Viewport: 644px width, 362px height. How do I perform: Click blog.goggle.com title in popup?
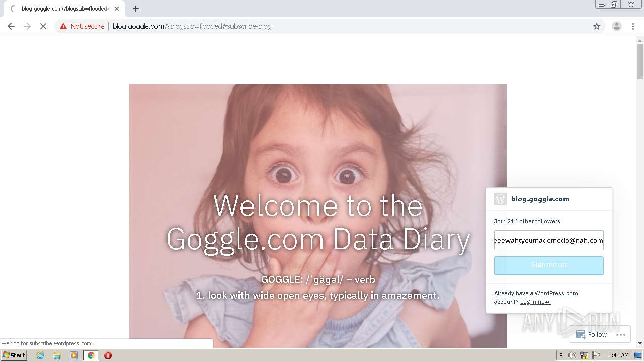tap(540, 199)
